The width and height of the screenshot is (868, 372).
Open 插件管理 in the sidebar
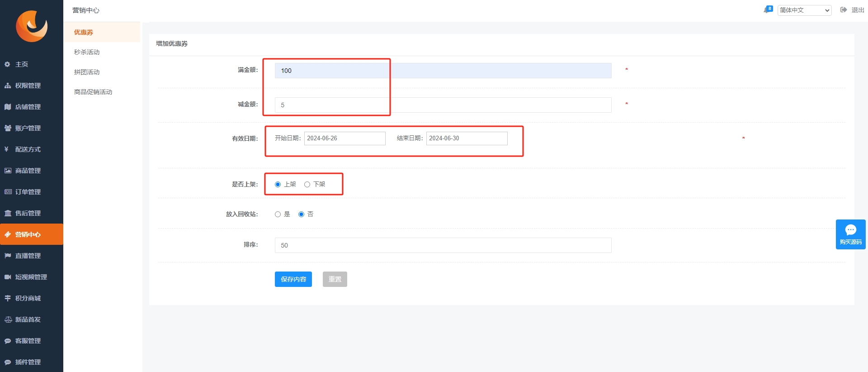32,362
